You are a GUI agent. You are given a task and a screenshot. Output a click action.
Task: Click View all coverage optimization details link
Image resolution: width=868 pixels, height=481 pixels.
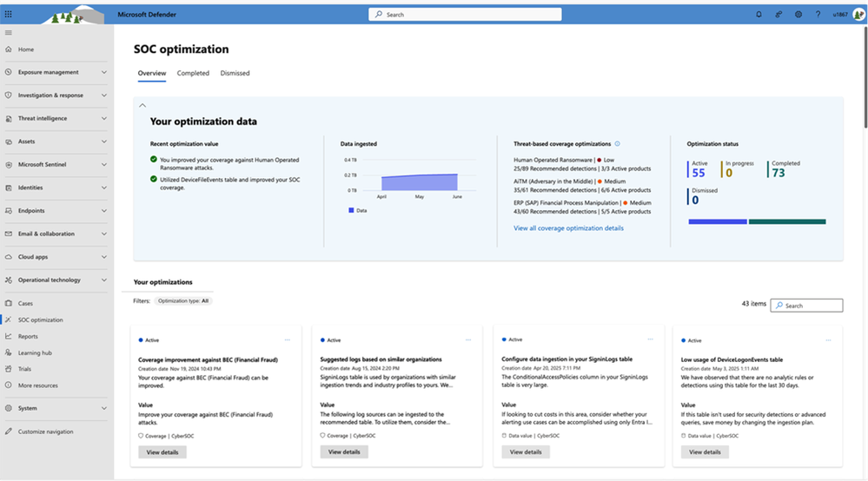pos(568,228)
